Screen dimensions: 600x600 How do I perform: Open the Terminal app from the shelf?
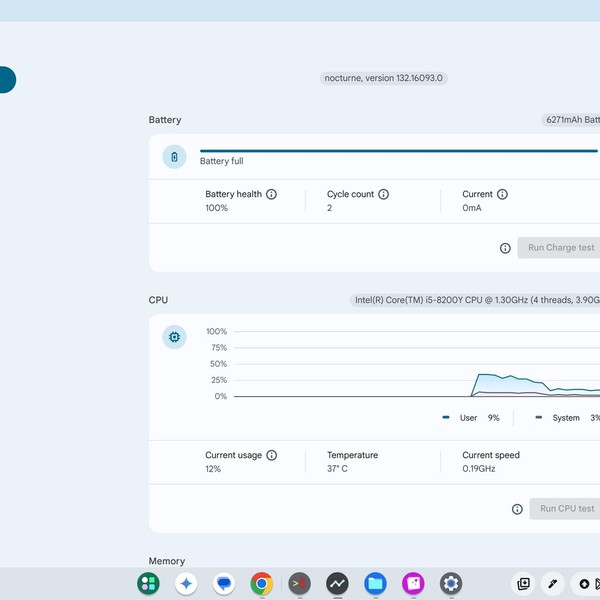point(299,583)
